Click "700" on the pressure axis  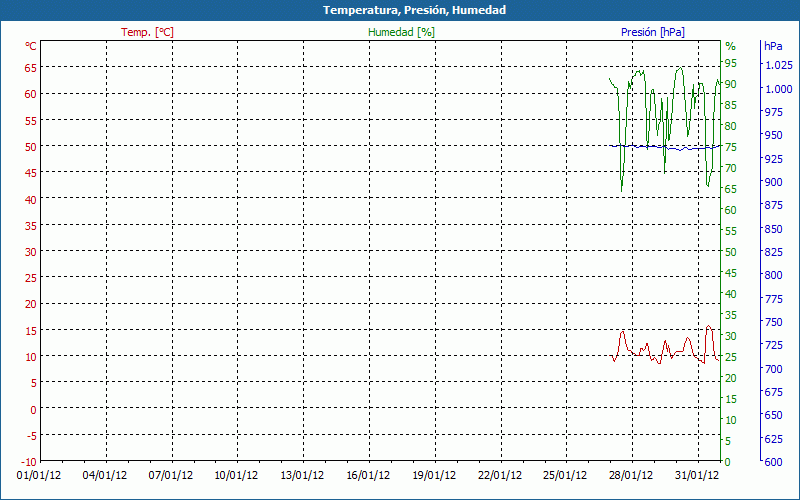(x=773, y=368)
